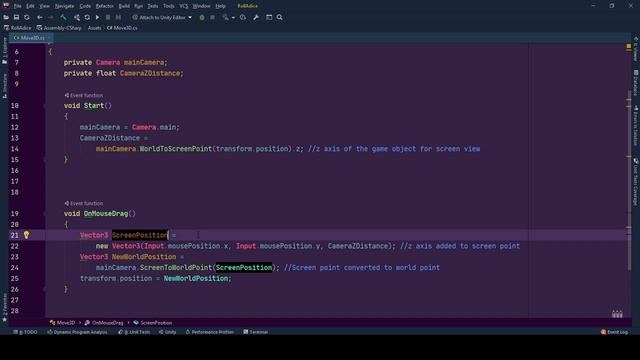Open the Tools menu
Viewport: 640px width, 360px height.
(169, 6)
